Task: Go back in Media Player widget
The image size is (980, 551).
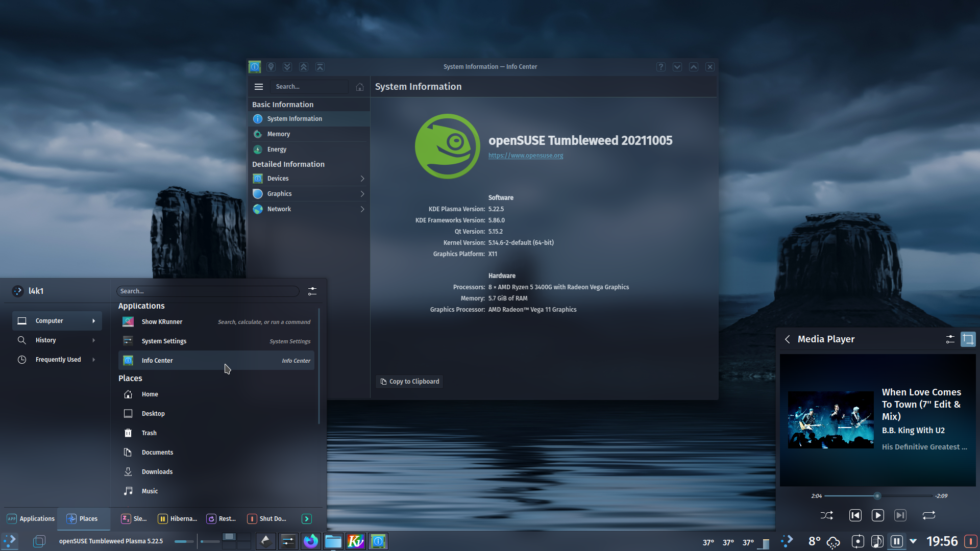Action: pyautogui.click(x=788, y=339)
